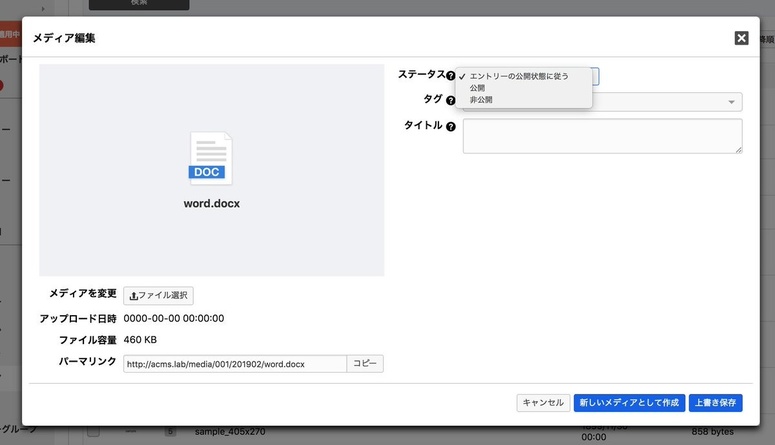
Task: Click the help icon next to ステータス
Action: pyautogui.click(x=451, y=76)
